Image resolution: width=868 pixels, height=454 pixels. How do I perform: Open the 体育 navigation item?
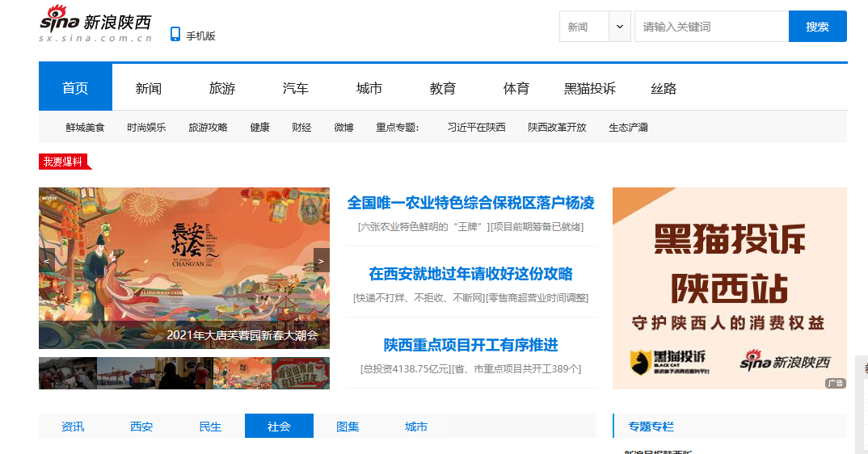click(516, 88)
